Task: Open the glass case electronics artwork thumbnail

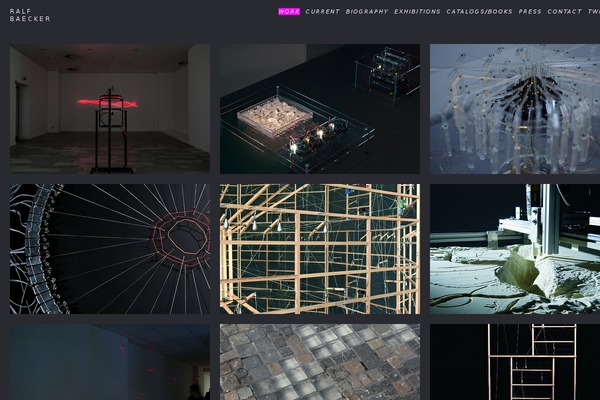Action: tap(320, 109)
